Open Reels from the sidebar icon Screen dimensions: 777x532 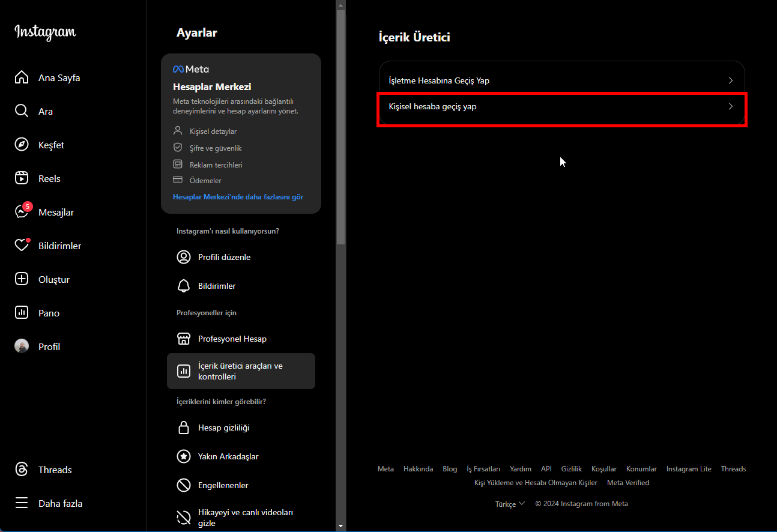pyautogui.click(x=22, y=178)
